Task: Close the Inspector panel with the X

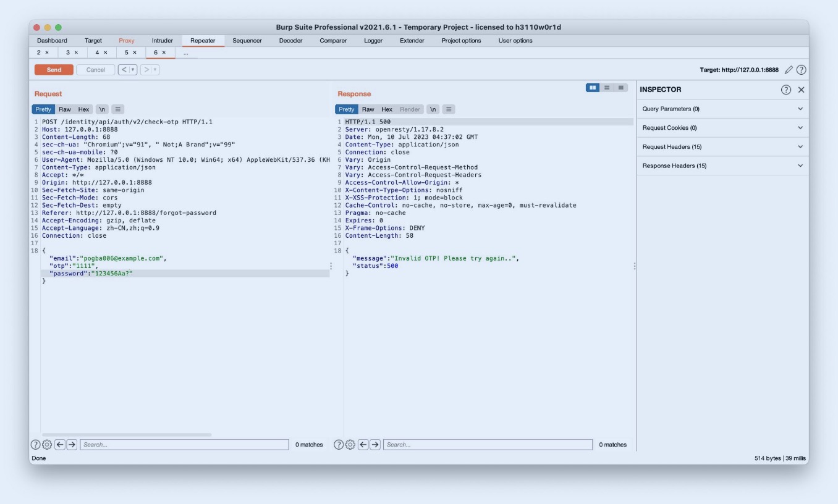Action: (x=802, y=90)
